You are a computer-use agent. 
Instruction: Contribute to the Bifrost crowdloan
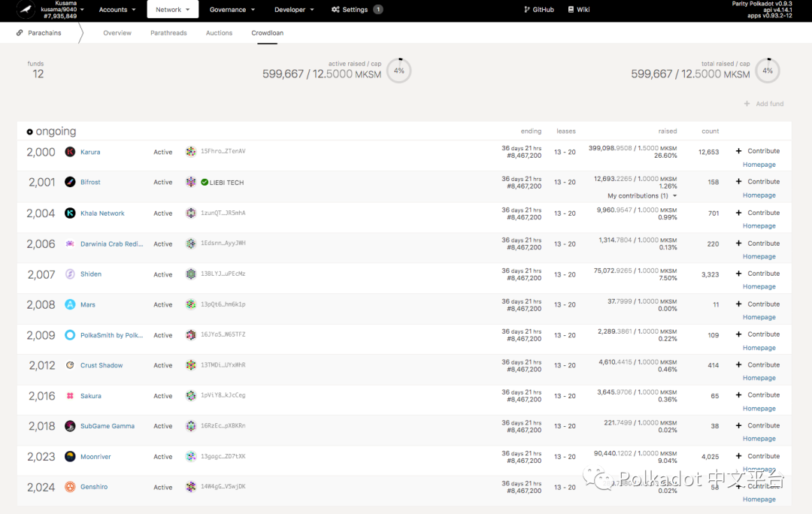(758, 182)
